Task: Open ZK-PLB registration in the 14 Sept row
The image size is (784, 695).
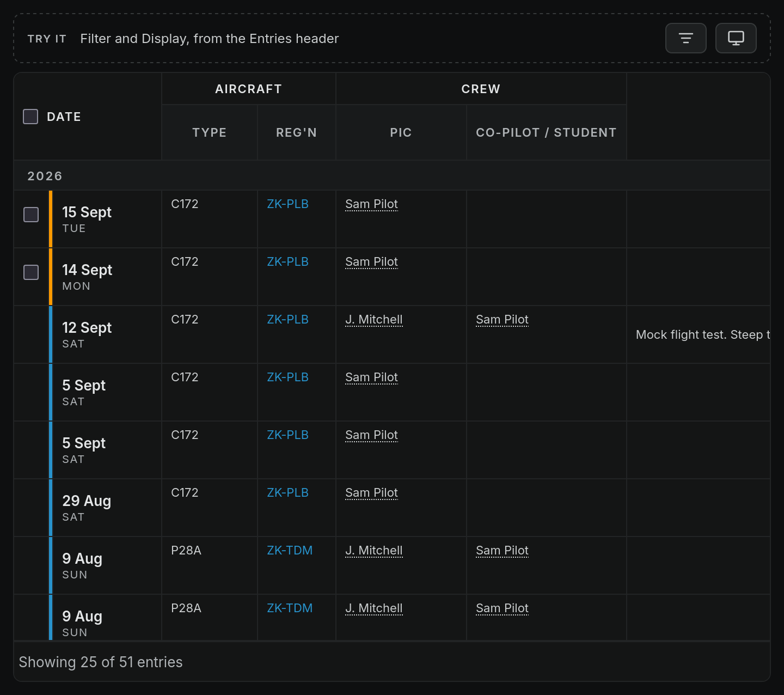Action: tap(287, 261)
